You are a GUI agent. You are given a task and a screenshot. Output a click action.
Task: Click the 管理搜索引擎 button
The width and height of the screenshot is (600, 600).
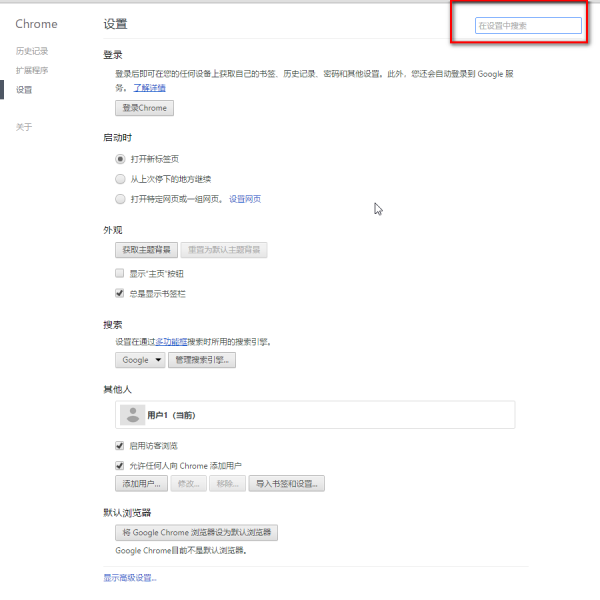[x=202, y=360]
